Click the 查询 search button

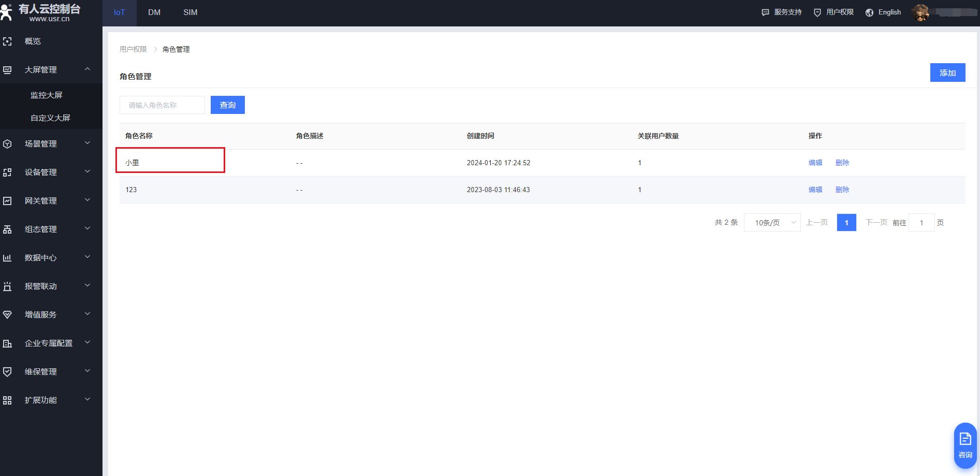pyautogui.click(x=227, y=105)
